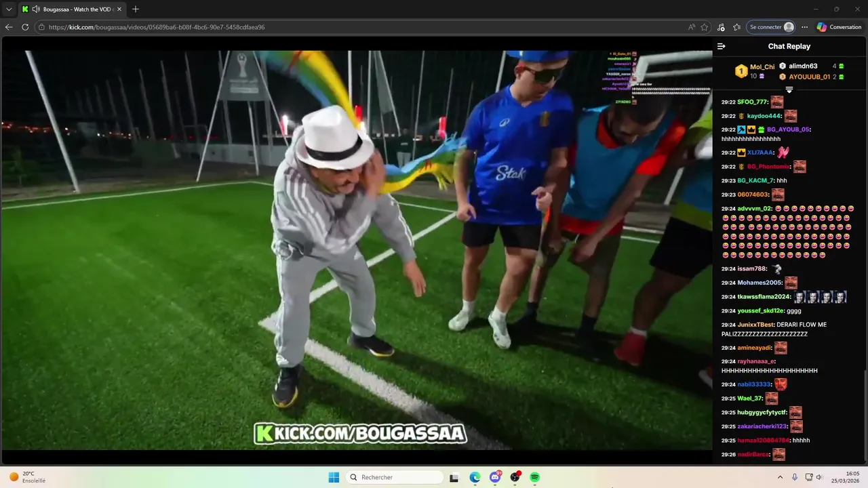Click the microphone tray icon
This screenshot has width=868, height=488.
click(794, 477)
